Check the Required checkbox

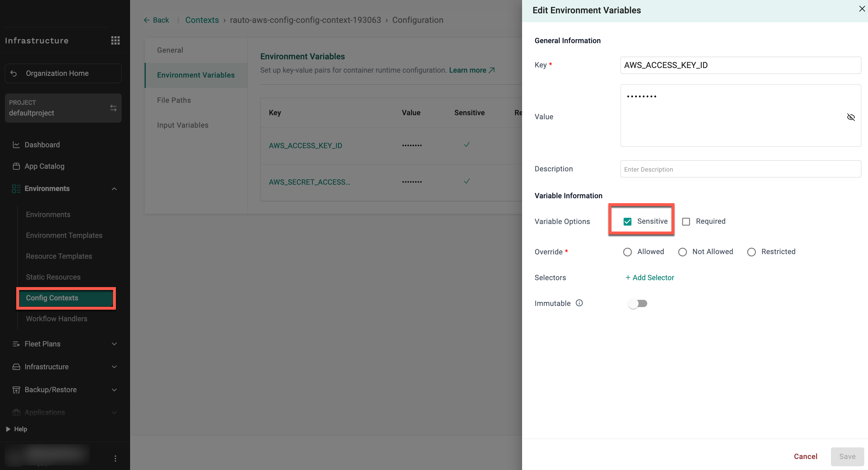(x=686, y=221)
